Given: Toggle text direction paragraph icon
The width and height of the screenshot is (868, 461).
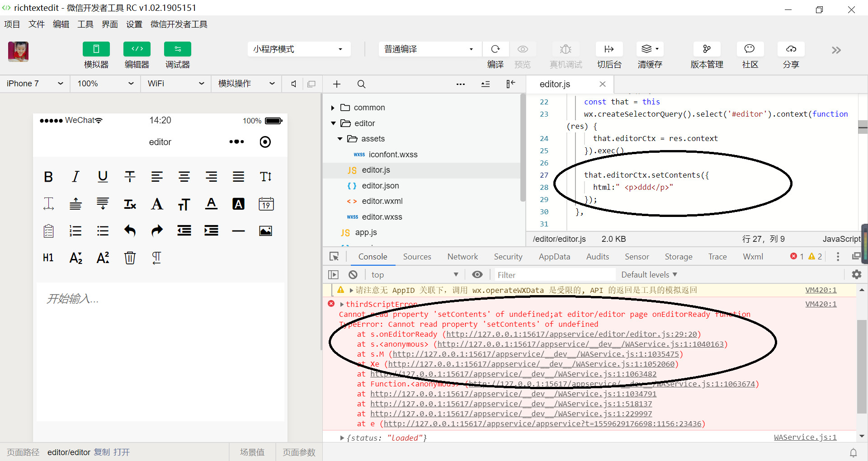Looking at the screenshot, I should [x=156, y=258].
